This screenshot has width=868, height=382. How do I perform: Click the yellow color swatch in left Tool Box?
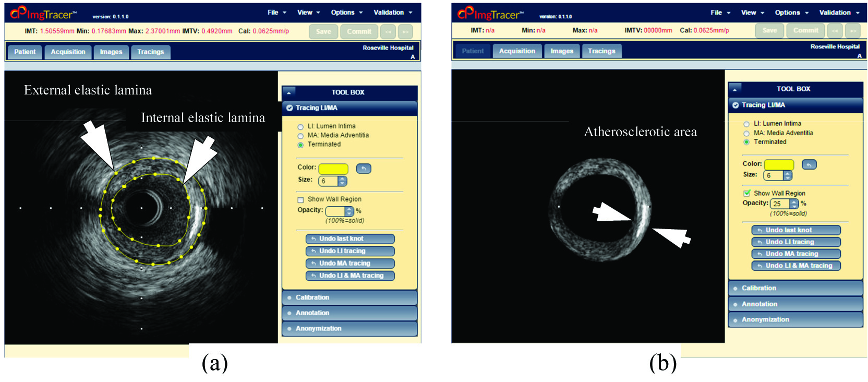pyautogui.click(x=333, y=169)
